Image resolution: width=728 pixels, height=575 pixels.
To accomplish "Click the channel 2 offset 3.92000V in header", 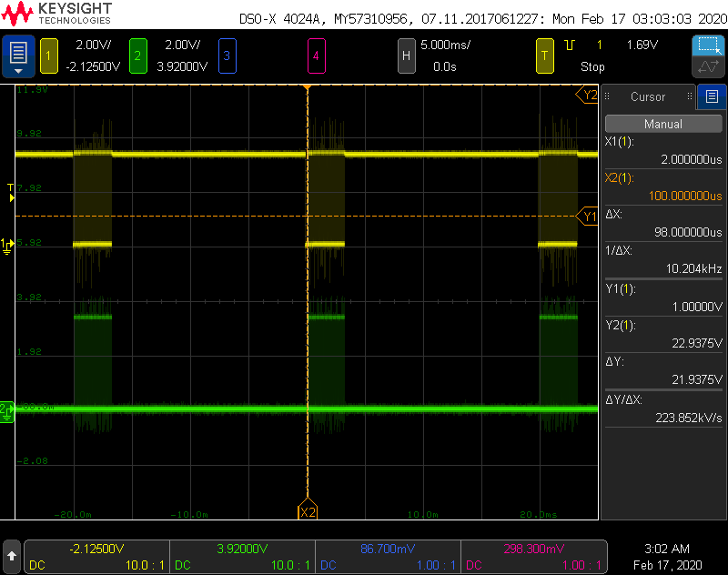I will pos(182,66).
